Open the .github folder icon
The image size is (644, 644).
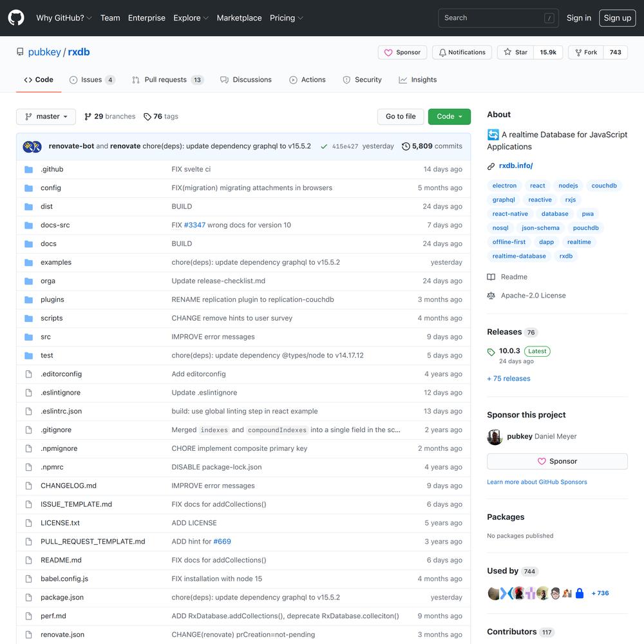(x=28, y=169)
